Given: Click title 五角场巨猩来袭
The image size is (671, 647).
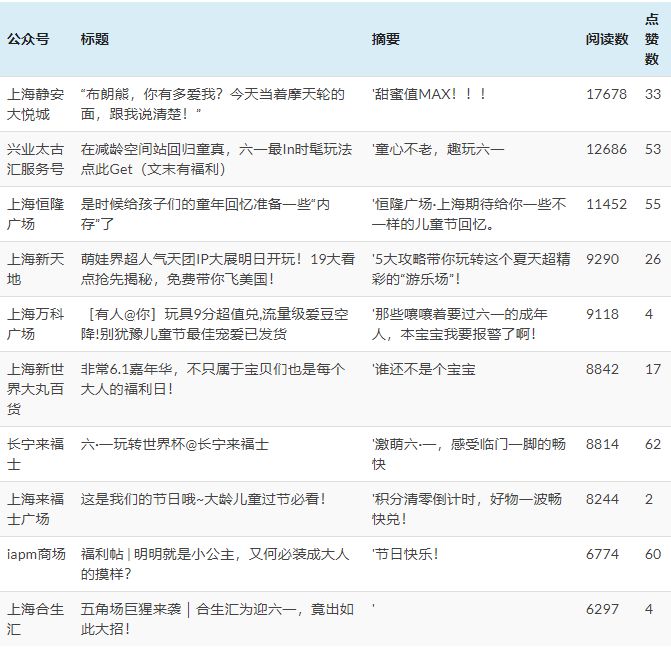Looking at the screenshot, I should (217, 619).
